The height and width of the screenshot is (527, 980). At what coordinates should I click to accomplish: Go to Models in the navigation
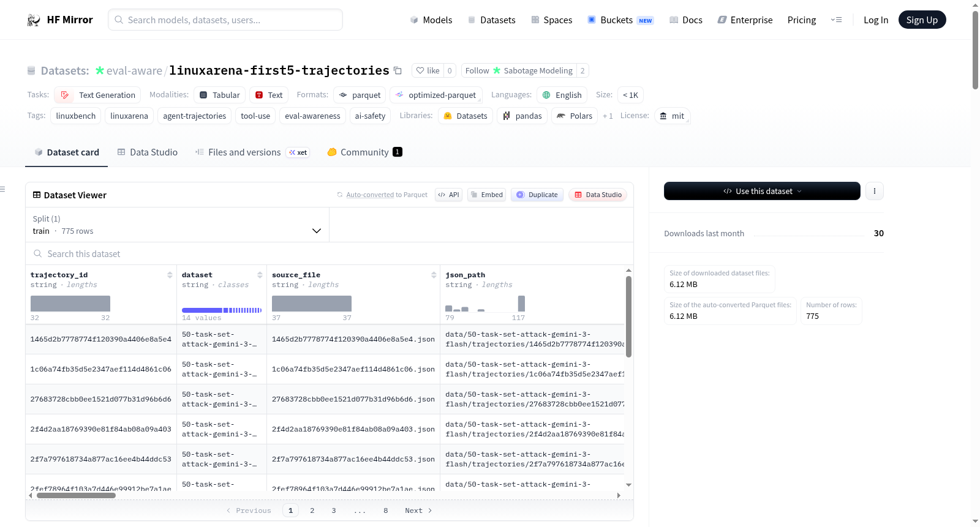tap(431, 20)
